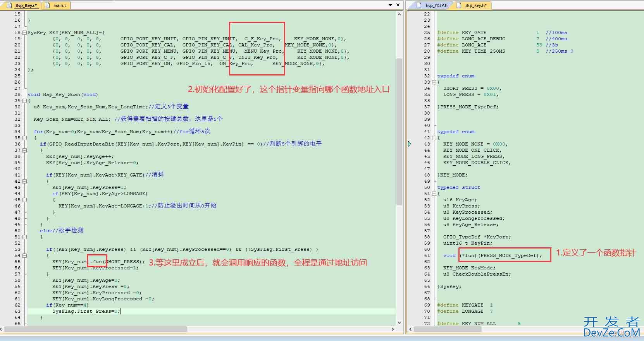Click 'u16 KeyAge;' on line 52
644x341 pixels.
(x=460, y=200)
